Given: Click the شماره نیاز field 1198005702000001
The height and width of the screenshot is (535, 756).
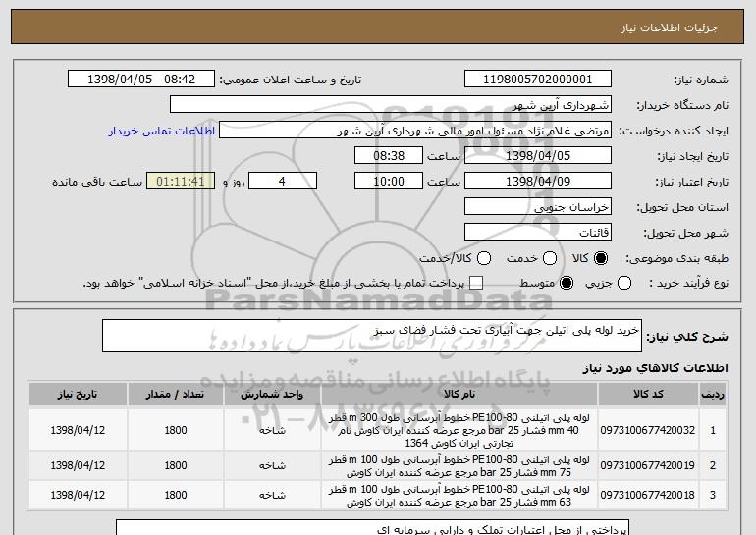Looking at the screenshot, I should 538,80.
